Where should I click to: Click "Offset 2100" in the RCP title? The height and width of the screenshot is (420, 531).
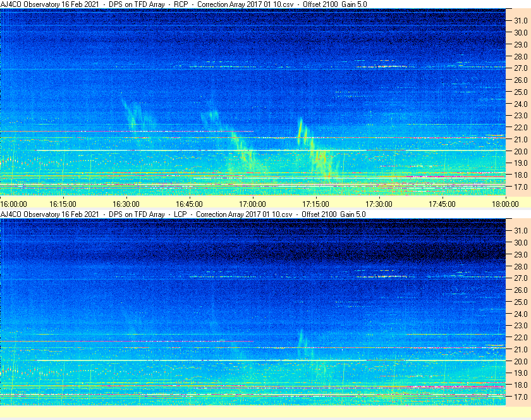(320, 4)
